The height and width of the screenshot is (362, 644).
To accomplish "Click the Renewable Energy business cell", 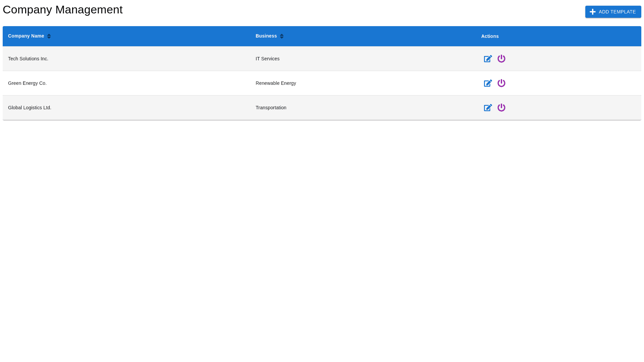I will pyautogui.click(x=276, y=83).
